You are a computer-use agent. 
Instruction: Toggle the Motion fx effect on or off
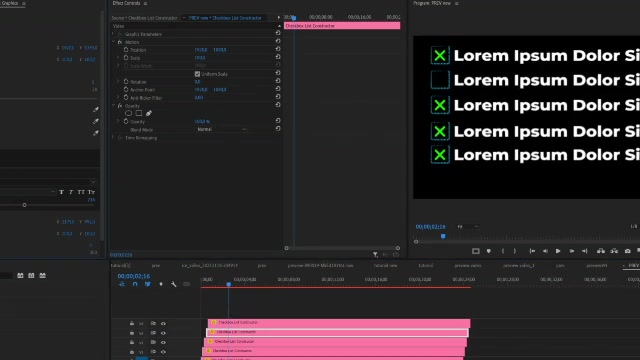[x=120, y=42]
